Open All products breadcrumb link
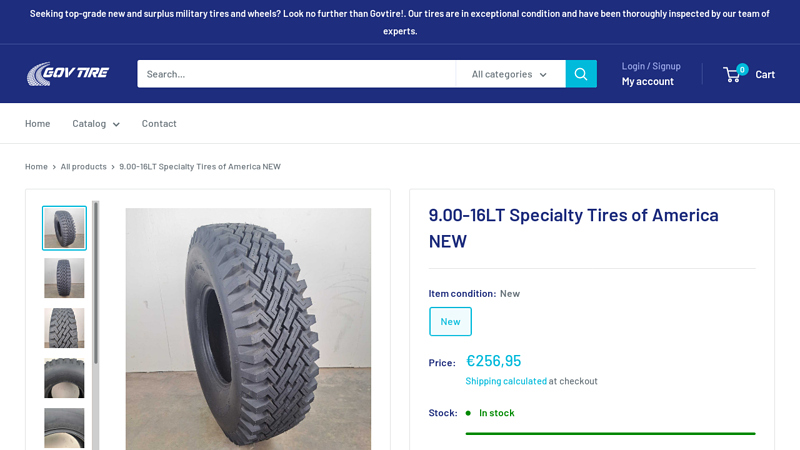800x450 pixels. [83, 166]
